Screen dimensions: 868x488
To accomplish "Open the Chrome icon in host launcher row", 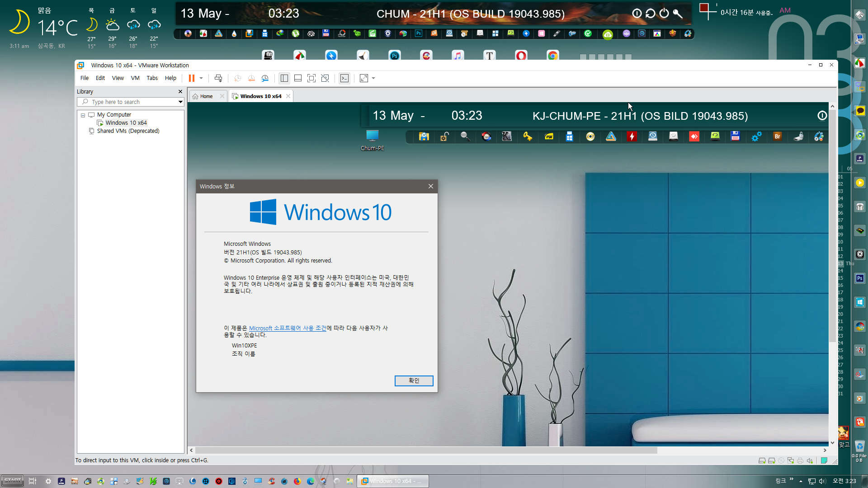I will (552, 56).
